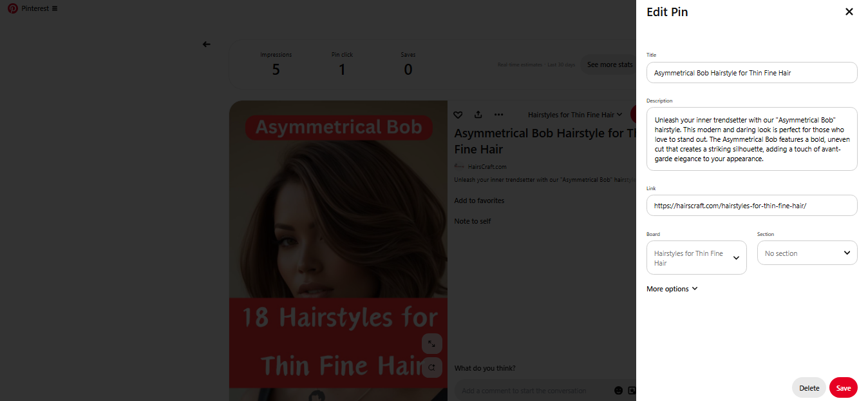Viewport: 868px width, 401px height.
Task: Click the Real-time estimates Last 30 days text
Action: (x=536, y=64)
